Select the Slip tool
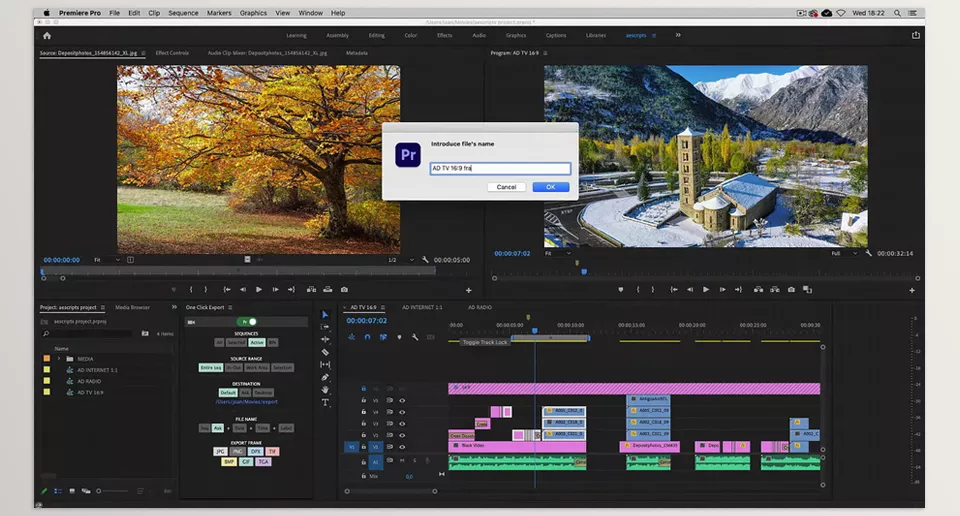Screen dimensions: 960x516 (325, 364)
